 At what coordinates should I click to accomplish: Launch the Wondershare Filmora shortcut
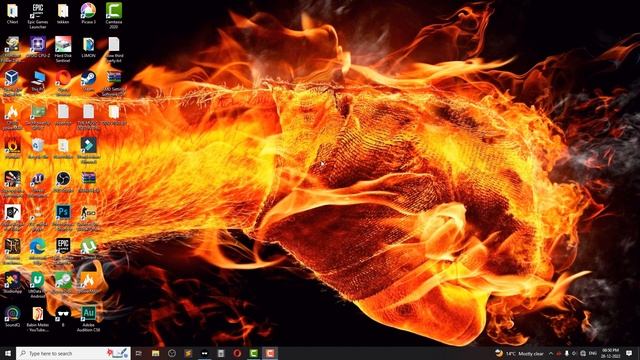tap(88, 151)
